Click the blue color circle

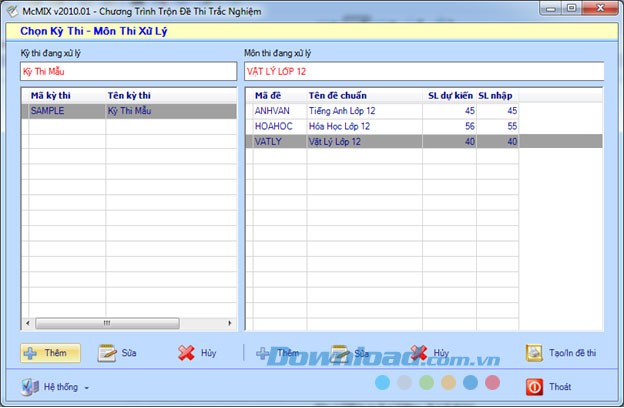point(382,382)
